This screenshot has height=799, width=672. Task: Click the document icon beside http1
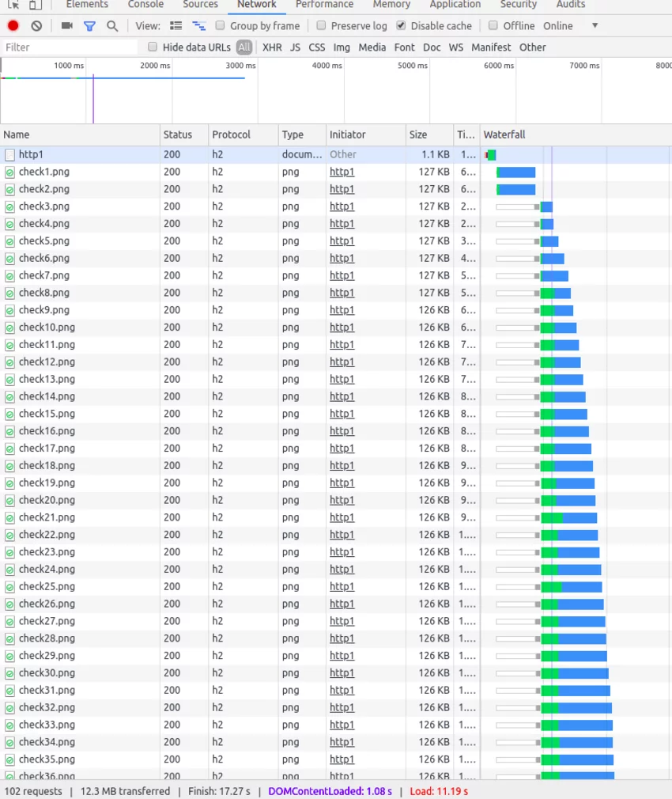click(x=9, y=154)
